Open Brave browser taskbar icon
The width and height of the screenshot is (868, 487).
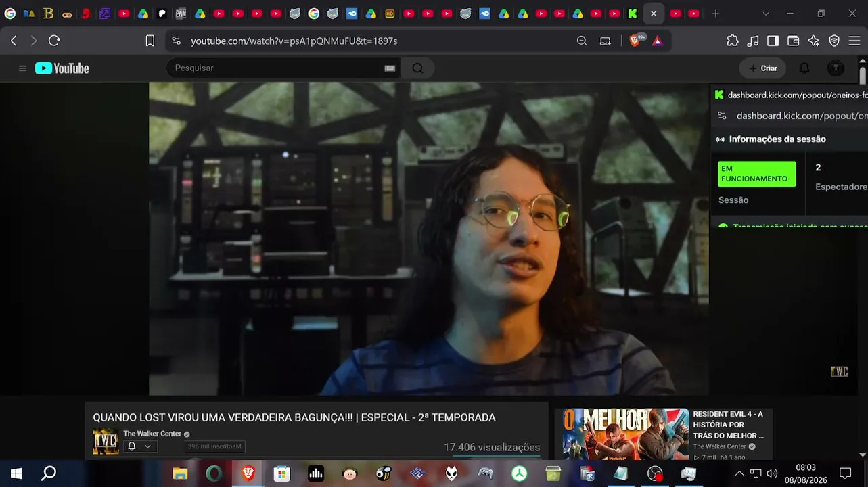click(248, 473)
